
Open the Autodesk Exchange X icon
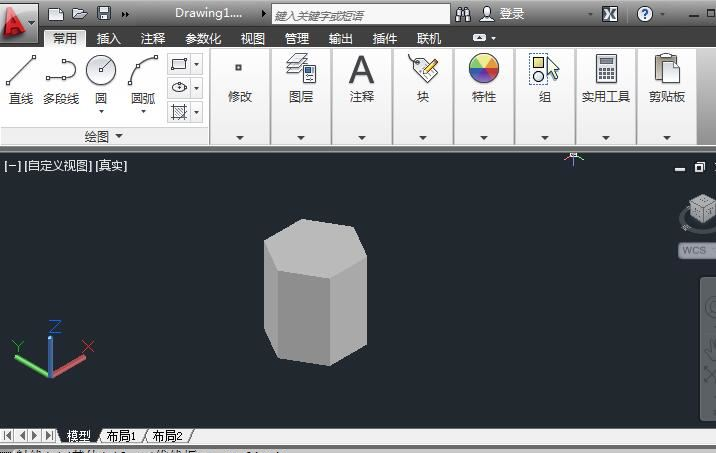click(x=610, y=14)
